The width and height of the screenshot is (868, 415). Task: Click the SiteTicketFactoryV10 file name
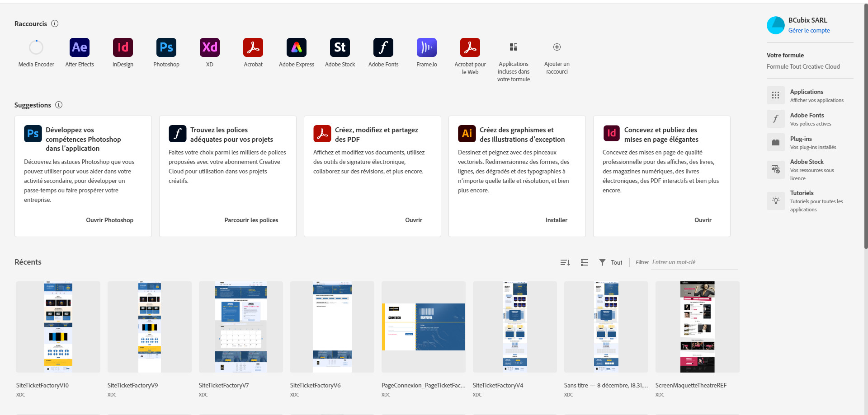pyautogui.click(x=42, y=385)
